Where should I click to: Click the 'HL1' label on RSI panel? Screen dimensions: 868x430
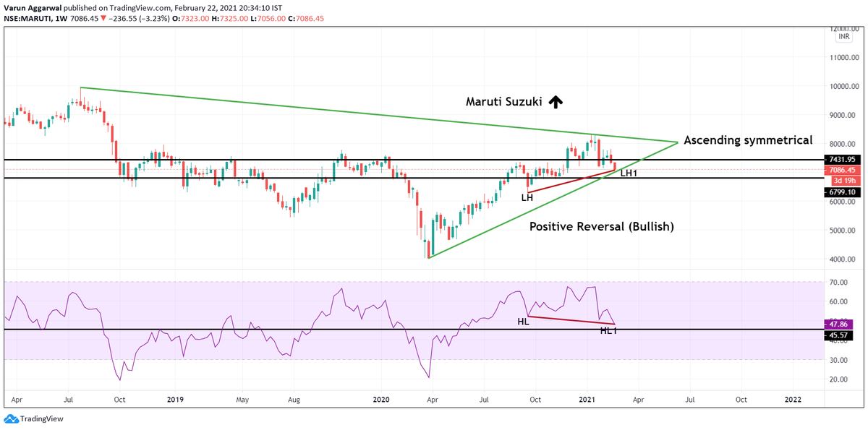coord(608,331)
